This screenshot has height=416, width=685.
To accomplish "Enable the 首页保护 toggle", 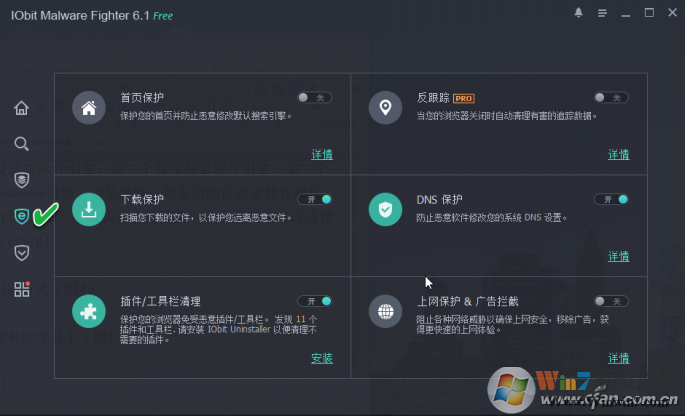I will [315, 98].
